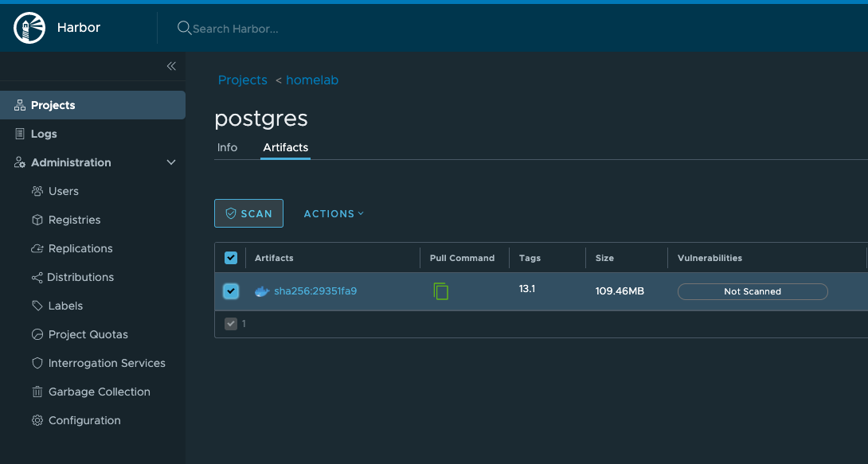The image size is (868, 464).
Task: Open artifact sha256:29351fa9 link
Action: (x=315, y=291)
